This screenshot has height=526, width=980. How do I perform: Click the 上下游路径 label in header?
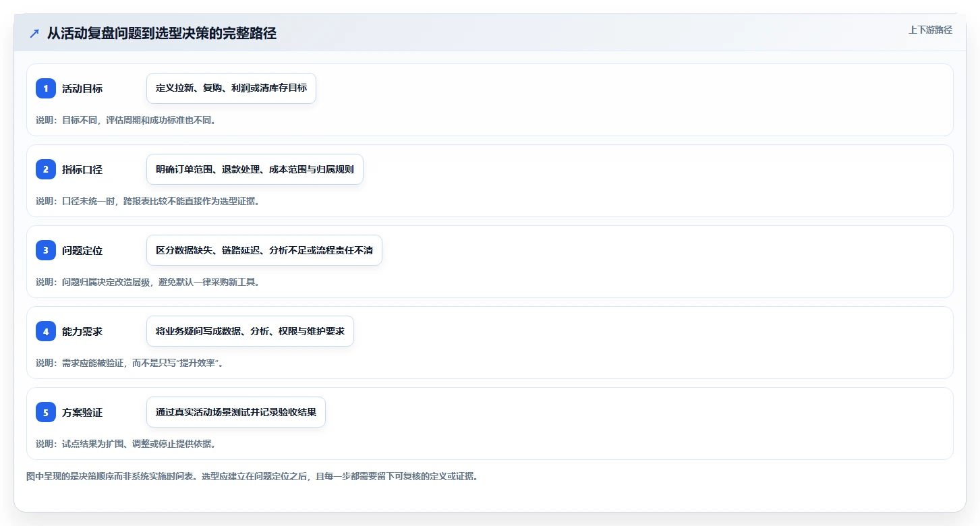(930, 30)
